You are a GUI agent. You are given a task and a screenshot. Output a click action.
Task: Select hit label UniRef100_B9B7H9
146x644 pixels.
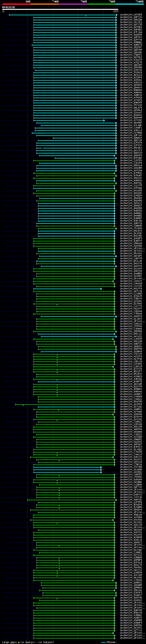131,610
